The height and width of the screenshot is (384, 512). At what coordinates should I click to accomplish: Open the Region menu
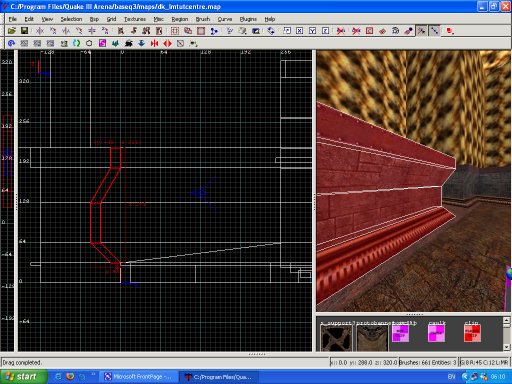click(180, 19)
